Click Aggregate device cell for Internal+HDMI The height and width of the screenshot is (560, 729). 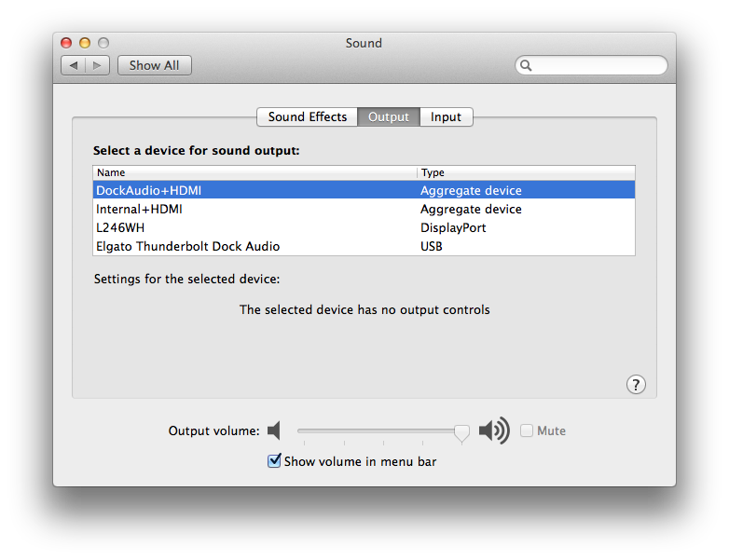point(471,209)
